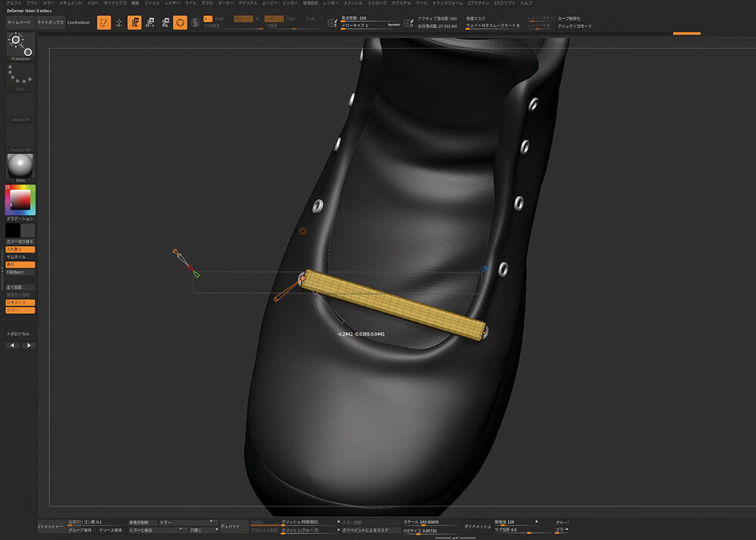Select the Scale mode icon
Image resolution: width=756 pixels, height=540 pixels.
150,23
